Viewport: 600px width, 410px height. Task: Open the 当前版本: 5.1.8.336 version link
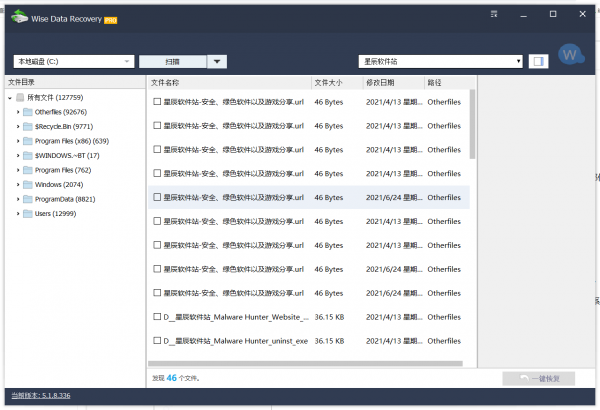click(41, 396)
